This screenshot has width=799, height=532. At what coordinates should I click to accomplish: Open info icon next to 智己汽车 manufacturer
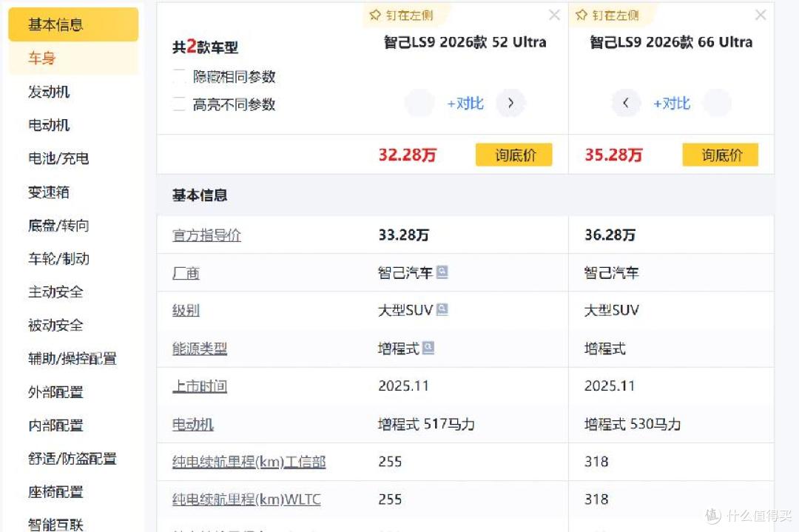442,272
